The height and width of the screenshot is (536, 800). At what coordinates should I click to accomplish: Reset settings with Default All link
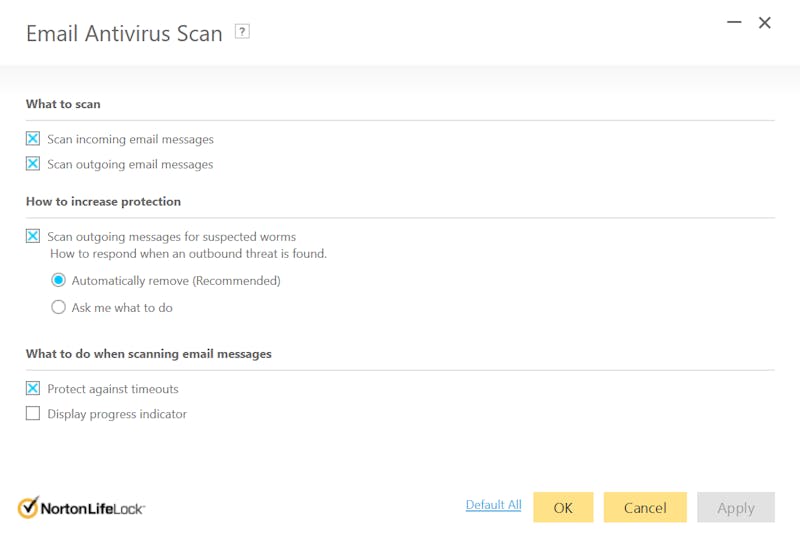(493, 505)
